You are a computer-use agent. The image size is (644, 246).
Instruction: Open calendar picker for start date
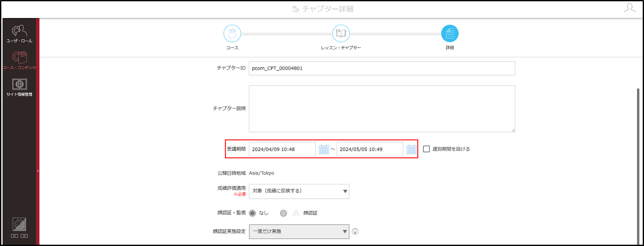(x=324, y=149)
